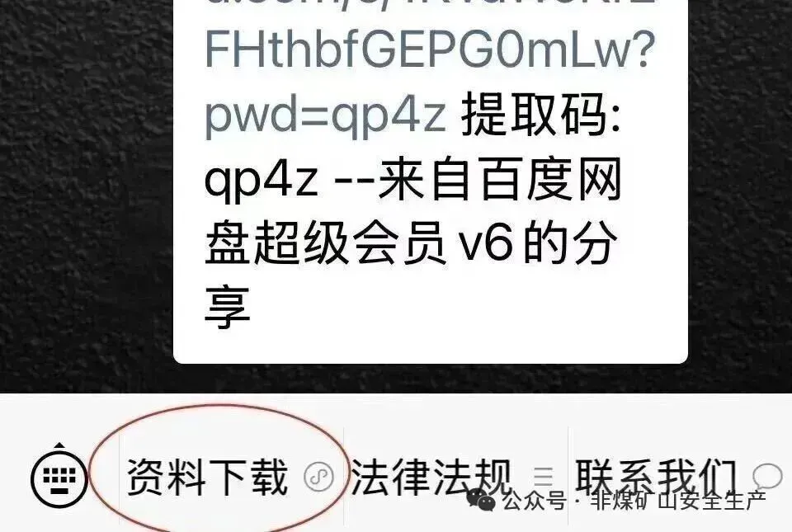792x532 pixels.
Task: Tap the 公众号 · 非煤矿山安全生产 watermark text
Action: [x=634, y=501]
